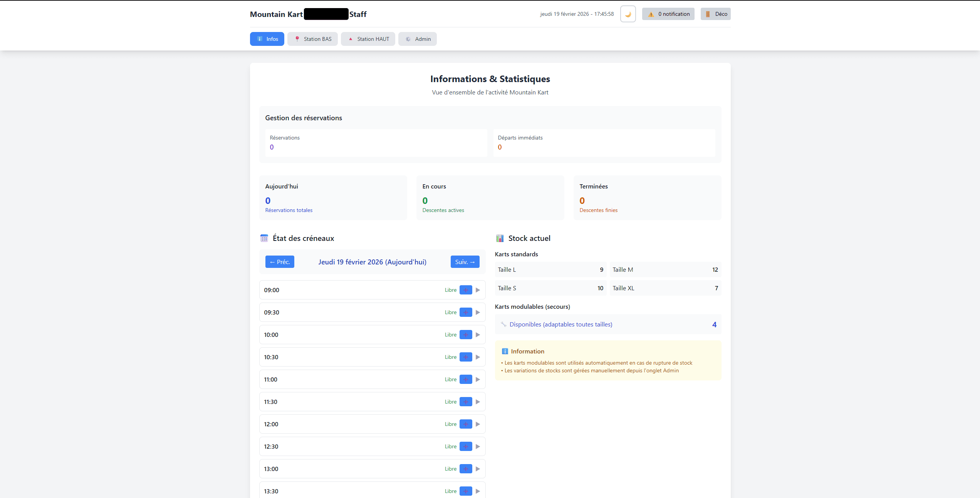The width and height of the screenshot is (980, 498).
Task: Switch to the Station HAUT tab
Action: [x=368, y=39]
